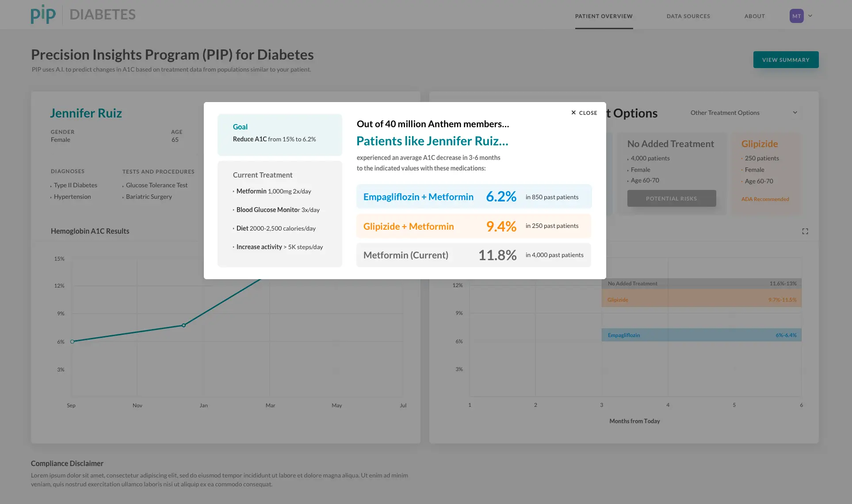Switch to the Data Sources tab

point(688,16)
